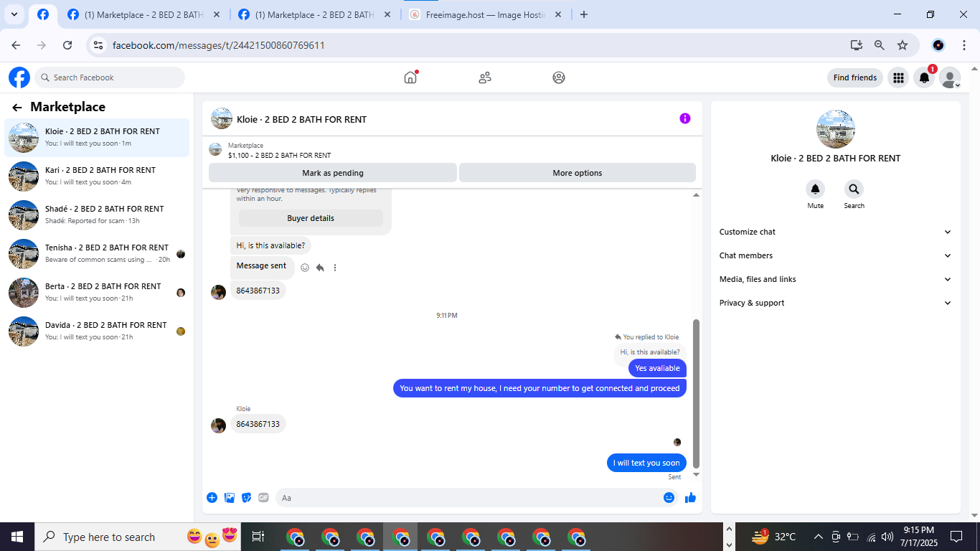Open a new browser tab
Screen dimensions: 980x551
(x=584, y=14)
